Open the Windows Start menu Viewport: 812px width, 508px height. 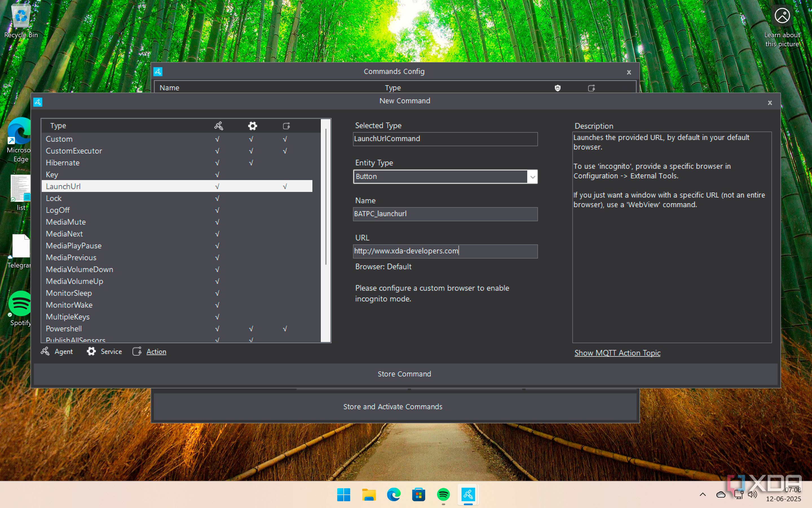[x=344, y=494]
